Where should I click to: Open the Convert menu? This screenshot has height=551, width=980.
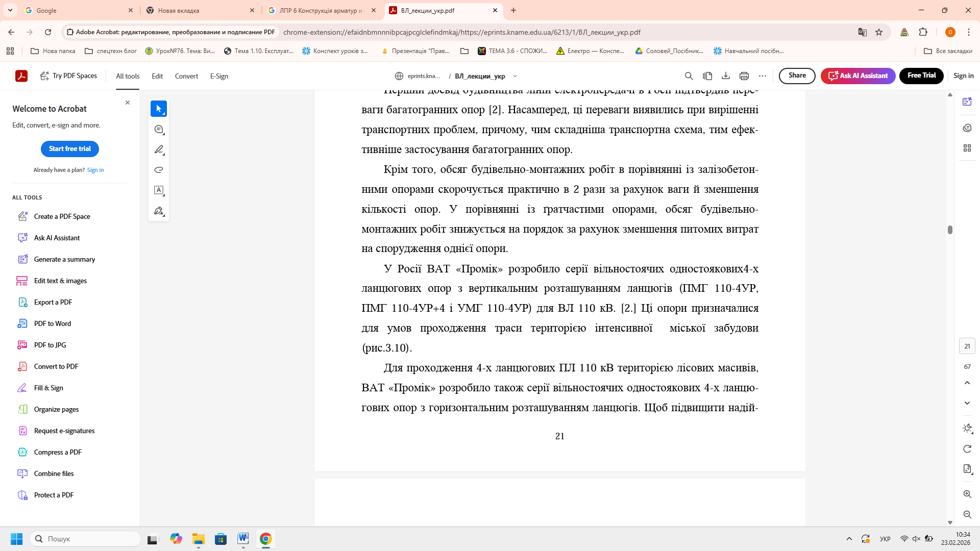[186, 76]
